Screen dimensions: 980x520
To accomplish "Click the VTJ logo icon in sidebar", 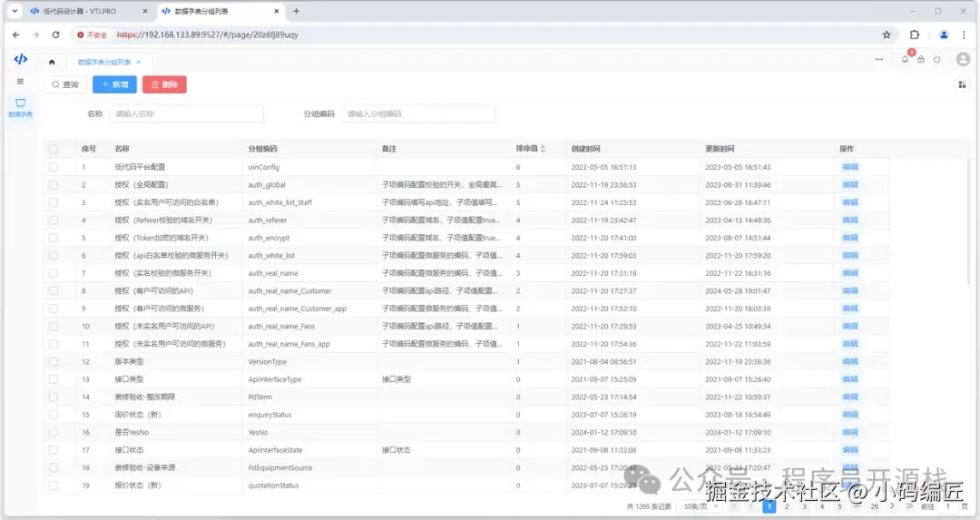I will pos(21,59).
